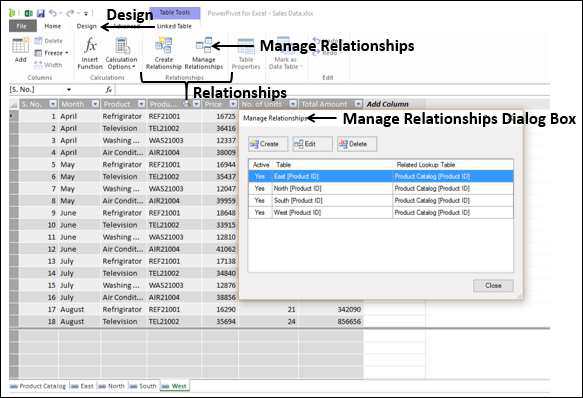Open S. No. column filter dropdown
The image size is (583, 398).
[x=53, y=104]
